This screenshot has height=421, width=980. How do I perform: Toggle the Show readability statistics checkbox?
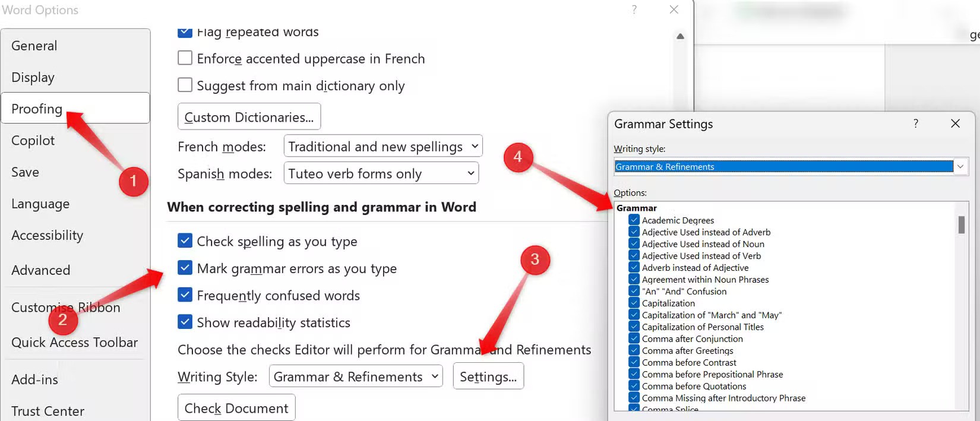(x=185, y=322)
